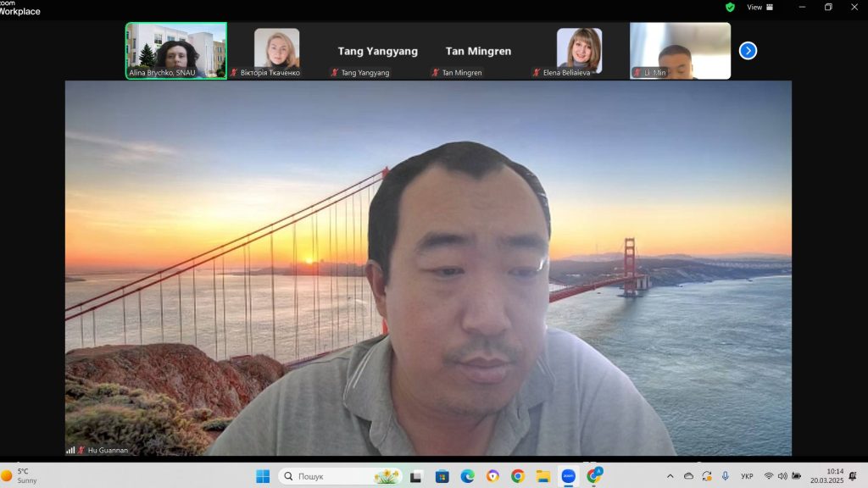Open Microsoft Store from the taskbar

click(442, 476)
